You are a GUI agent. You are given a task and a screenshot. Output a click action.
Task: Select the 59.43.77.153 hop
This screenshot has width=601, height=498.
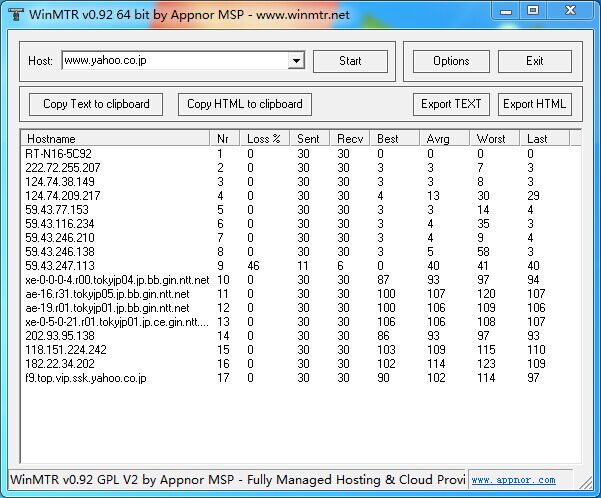301,210
